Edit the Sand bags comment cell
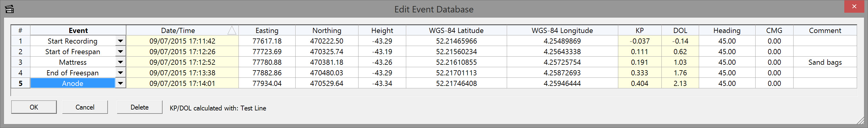 825,62
